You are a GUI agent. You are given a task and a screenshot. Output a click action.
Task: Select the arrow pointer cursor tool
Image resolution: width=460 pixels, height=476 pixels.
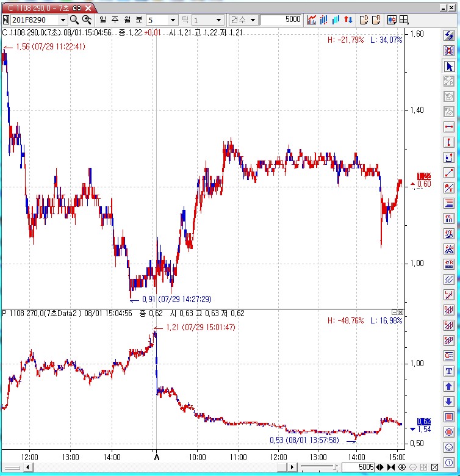[x=449, y=67]
